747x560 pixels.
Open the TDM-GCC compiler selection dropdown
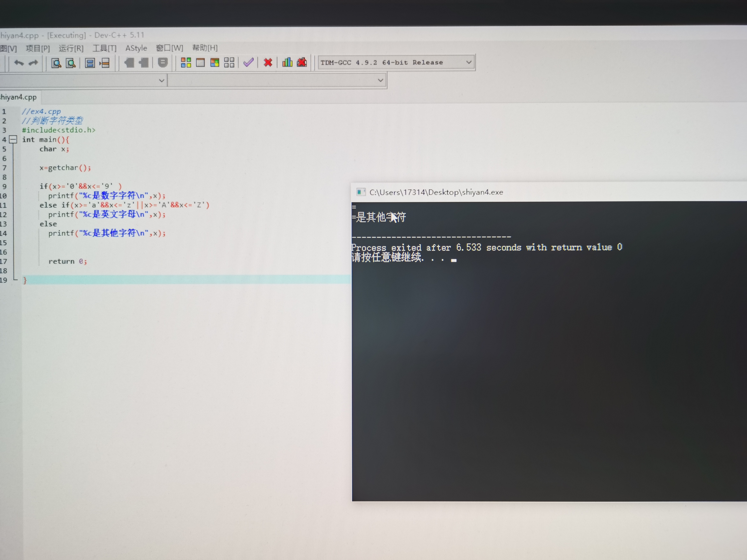pyautogui.click(x=468, y=62)
